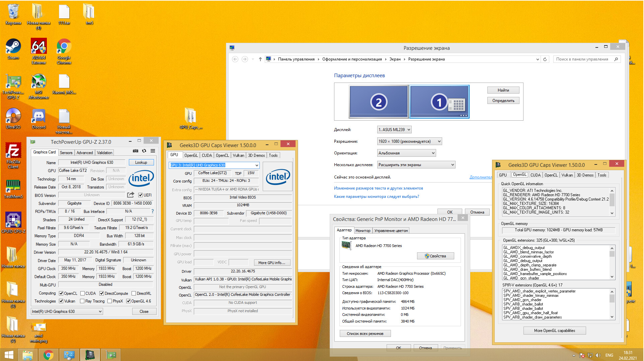Viewport: 644px width, 361px height.
Task: Open Windows Start button
Action: [x=9, y=355]
